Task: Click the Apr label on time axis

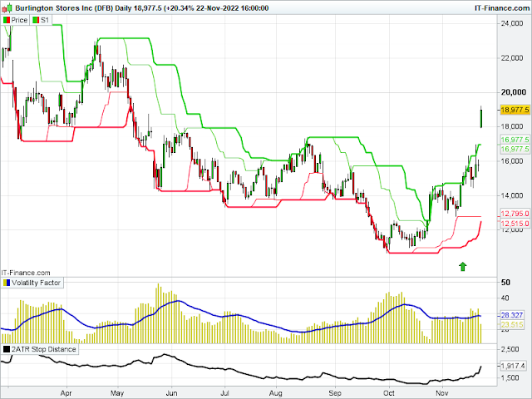Action: pos(66,393)
